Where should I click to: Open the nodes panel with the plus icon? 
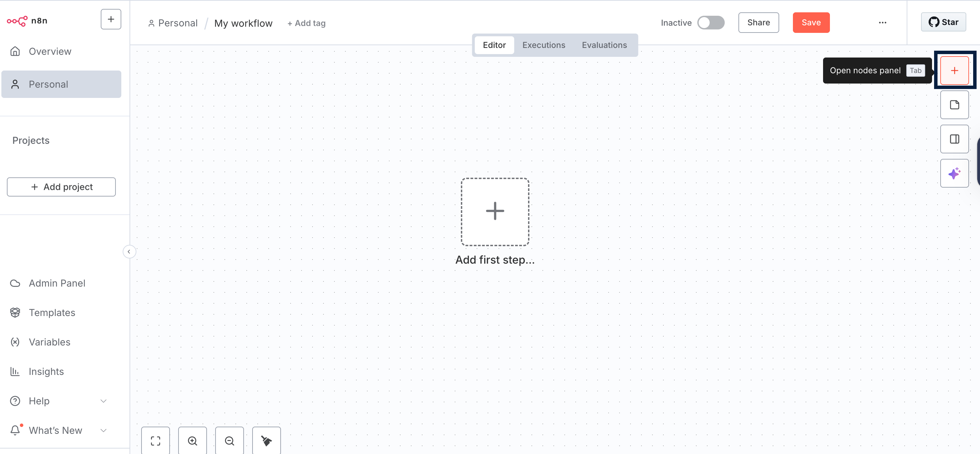[x=955, y=70]
